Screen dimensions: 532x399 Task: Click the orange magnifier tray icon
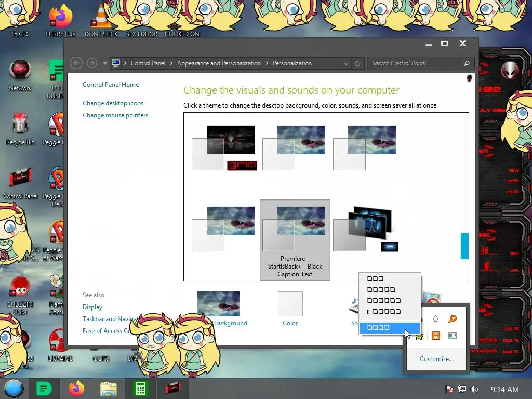[x=453, y=319]
